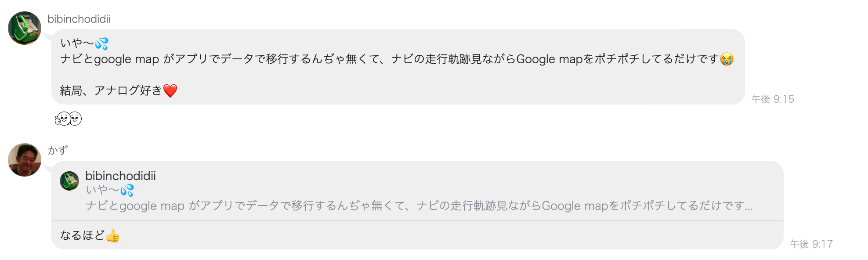The image size is (868, 260).
Task: Click the かず sender name label
Action: click(58, 151)
